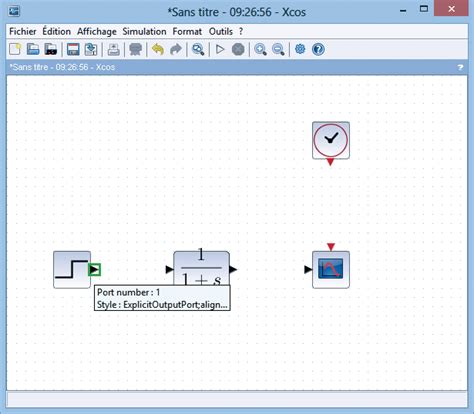Open a diagram file from toolbar
This screenshot has height=414, width=474.
(x=33, y=49)
